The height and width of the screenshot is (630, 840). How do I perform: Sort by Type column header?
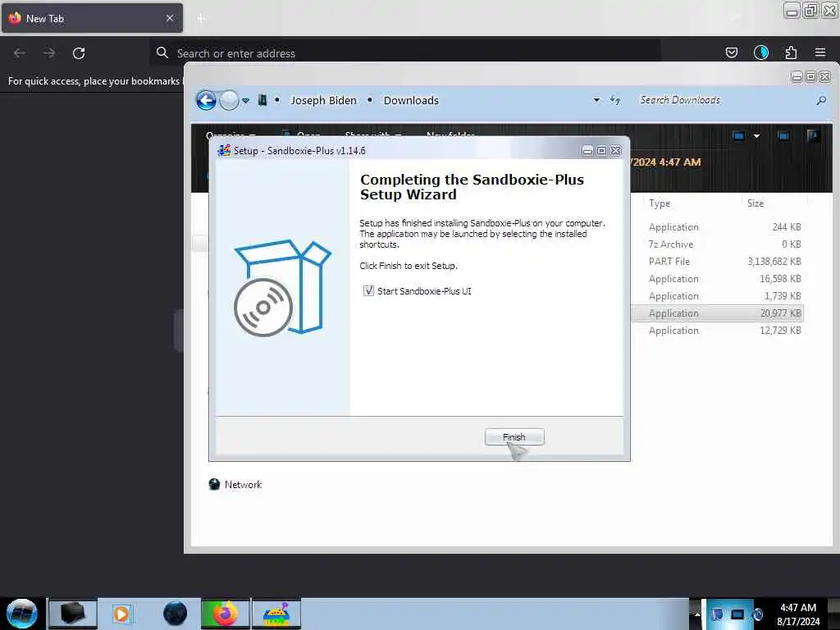coord(660,203)
